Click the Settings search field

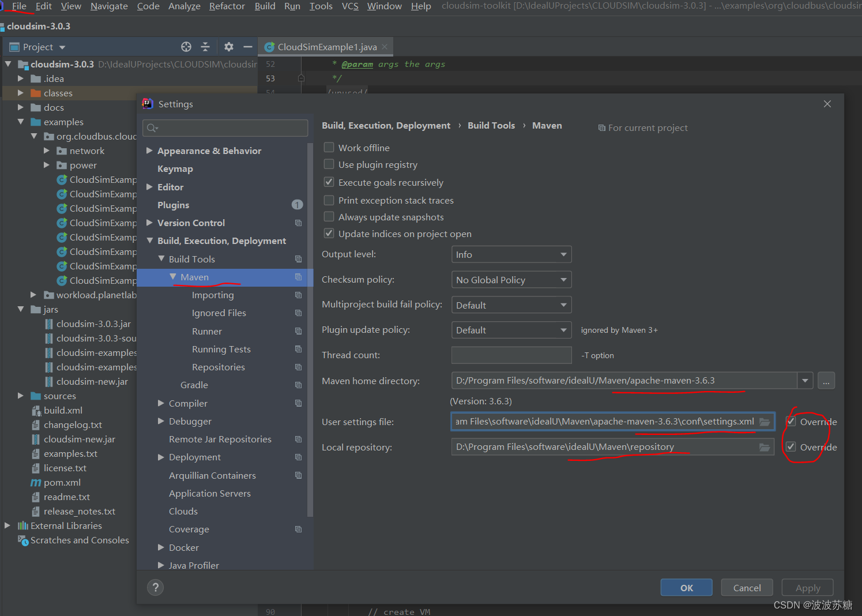(225, 128)
